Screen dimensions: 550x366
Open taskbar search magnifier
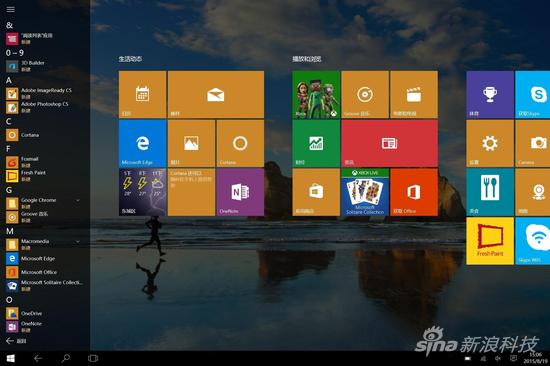(x=65, y=358)
